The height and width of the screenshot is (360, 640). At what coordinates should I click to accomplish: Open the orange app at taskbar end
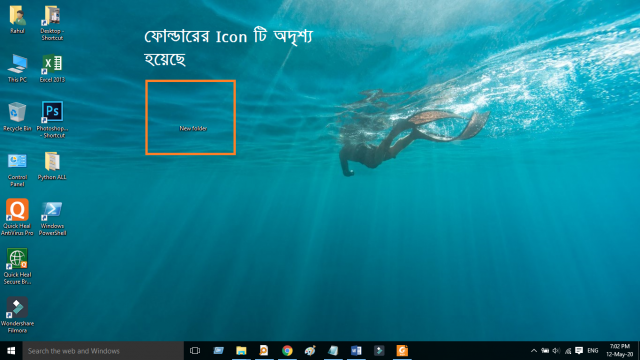402,351
